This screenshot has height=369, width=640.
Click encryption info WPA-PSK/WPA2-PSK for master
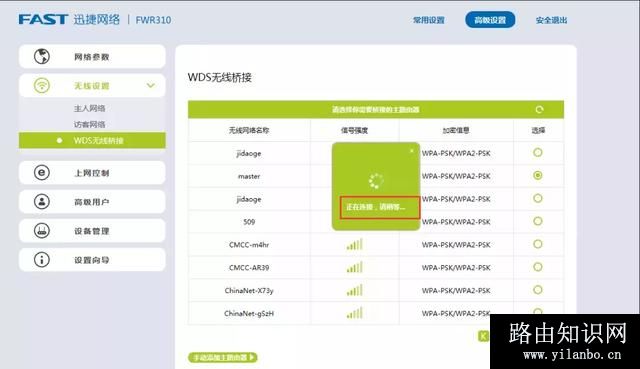point(456,176)
